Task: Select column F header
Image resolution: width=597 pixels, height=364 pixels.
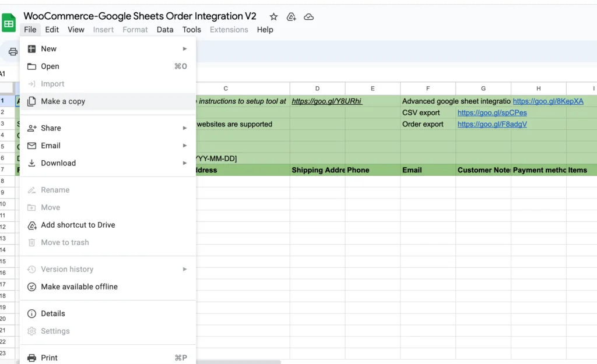Action: click(x=428, y=89)
